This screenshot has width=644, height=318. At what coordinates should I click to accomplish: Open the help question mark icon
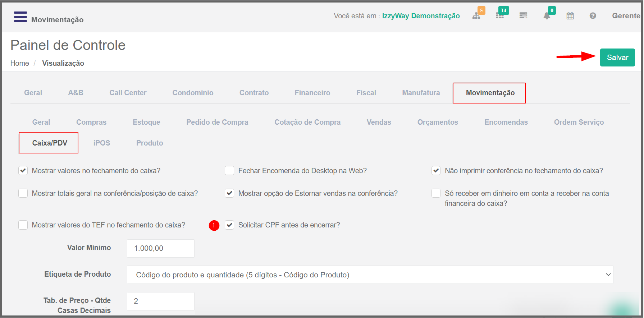pos(593,16)
